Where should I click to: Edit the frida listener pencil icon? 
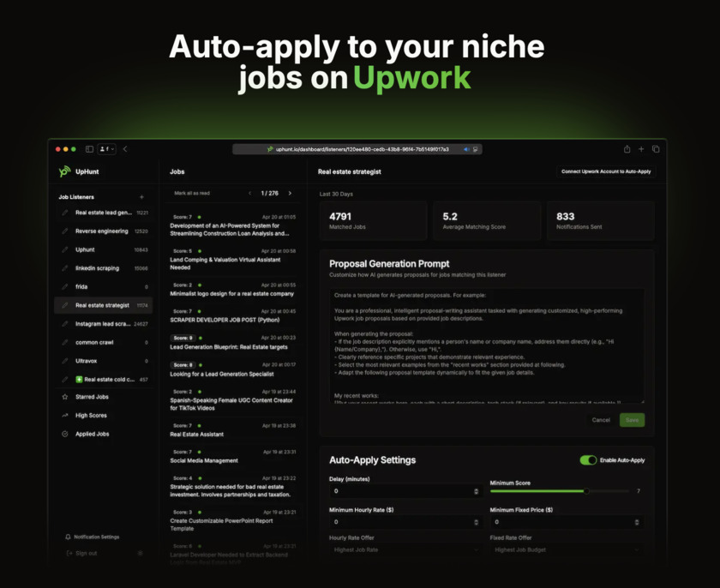65,287
